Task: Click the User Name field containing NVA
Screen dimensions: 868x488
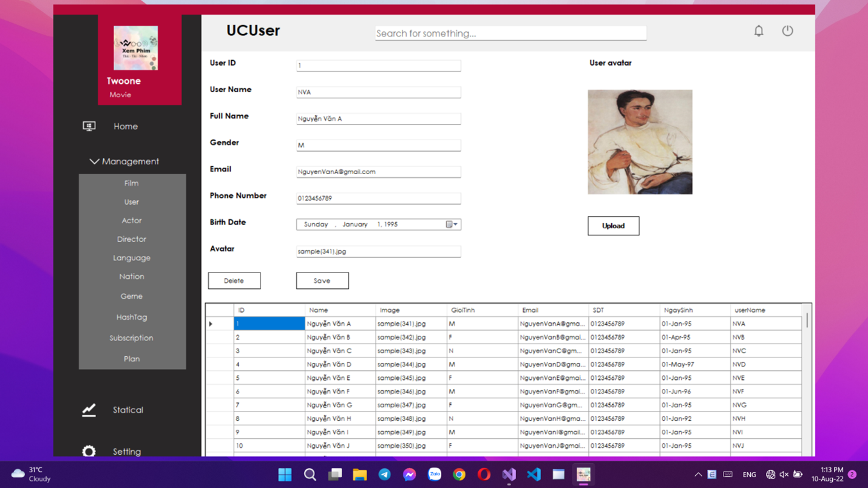Action: 379,92
